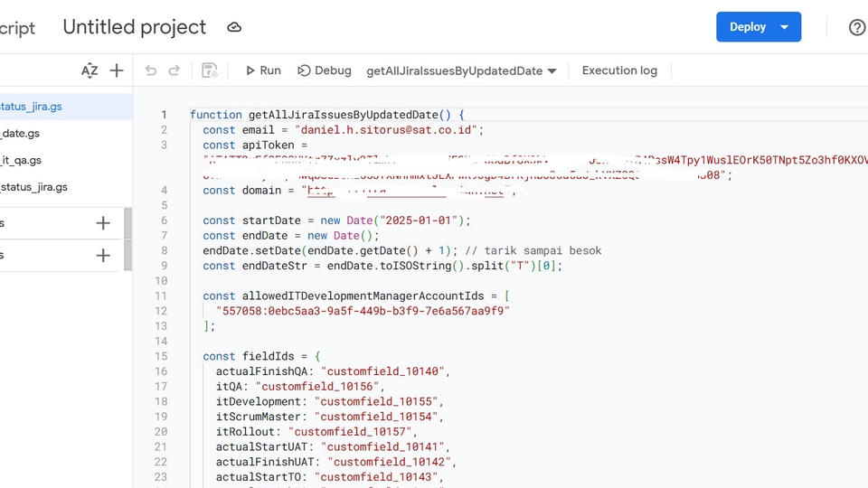Open the Execution log
The image size is (868, 488).
pos(619,70)
